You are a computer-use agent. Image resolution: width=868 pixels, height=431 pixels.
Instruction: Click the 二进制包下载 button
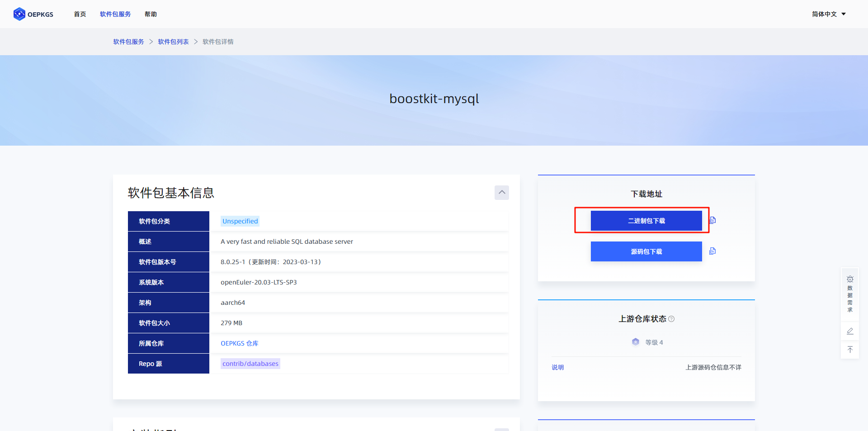click(x=646, y=221)
